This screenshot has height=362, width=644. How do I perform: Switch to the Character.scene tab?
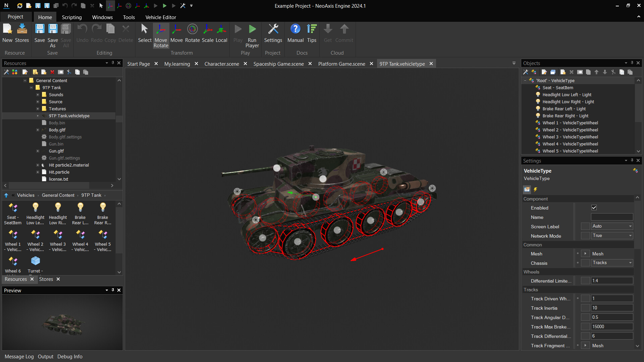pyautogui.click(x=221, y=64)
